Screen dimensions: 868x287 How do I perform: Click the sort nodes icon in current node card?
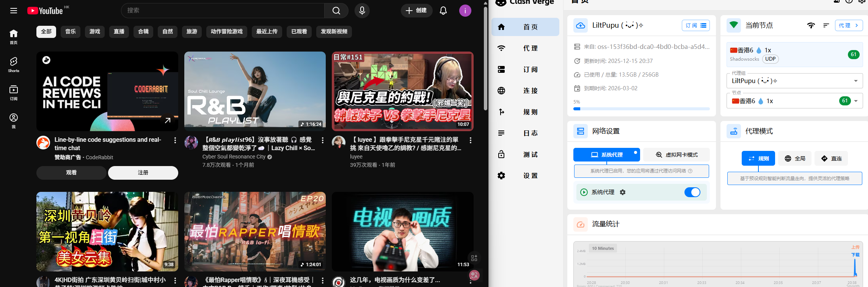pos(826,25)
